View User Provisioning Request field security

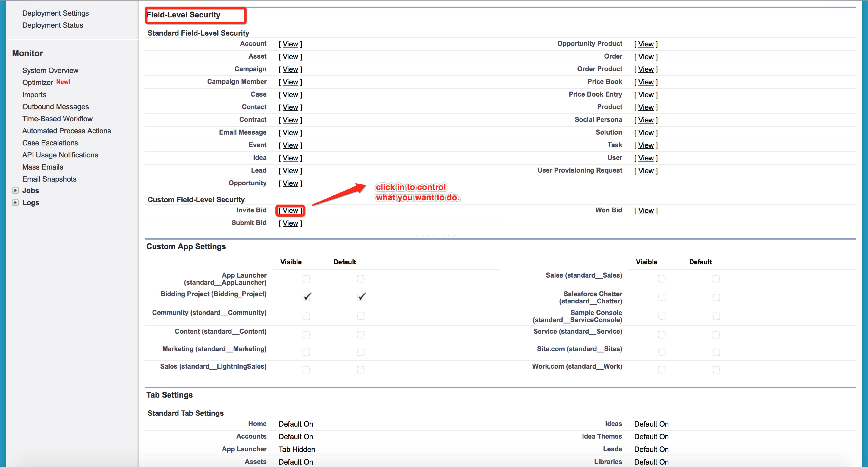(x=646, y=171)
